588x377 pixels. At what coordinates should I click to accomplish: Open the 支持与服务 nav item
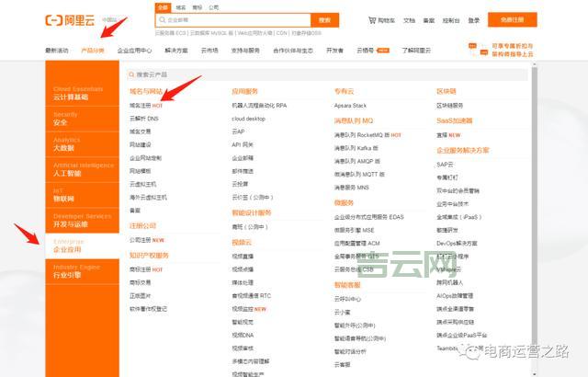[x=245, y=51]
